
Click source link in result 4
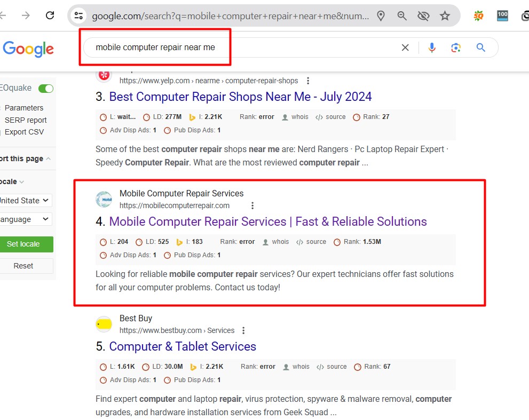[x=316, y=242]
